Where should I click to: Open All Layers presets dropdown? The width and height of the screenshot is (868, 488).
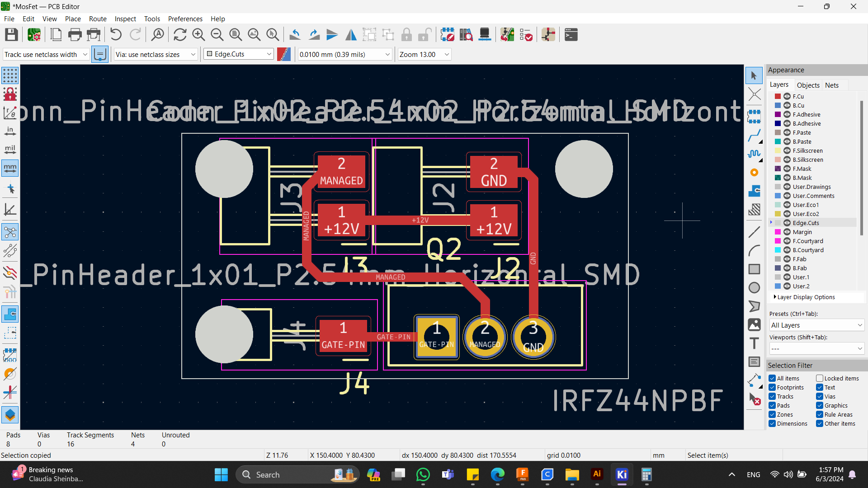click(x=816, y=325)
